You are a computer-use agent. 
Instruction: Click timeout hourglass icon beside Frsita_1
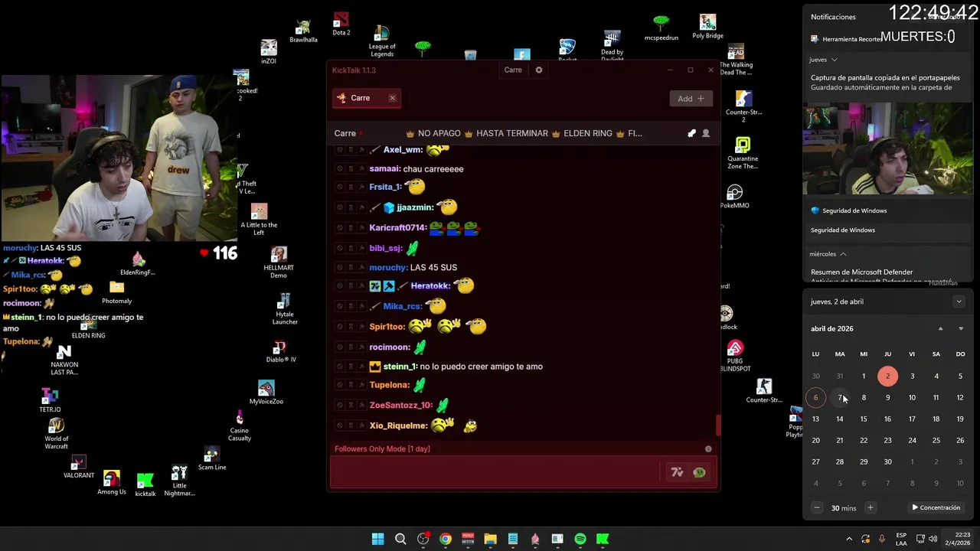point(351,187)
